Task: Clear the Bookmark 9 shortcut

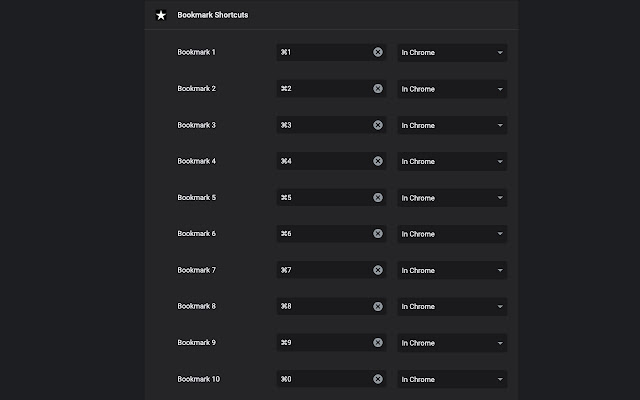Action: tap(378, 342)
